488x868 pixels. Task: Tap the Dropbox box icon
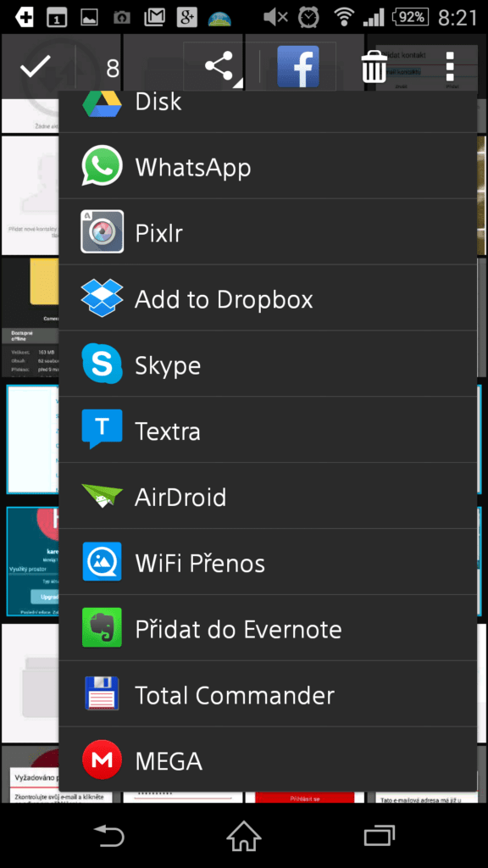coord(102,298)
